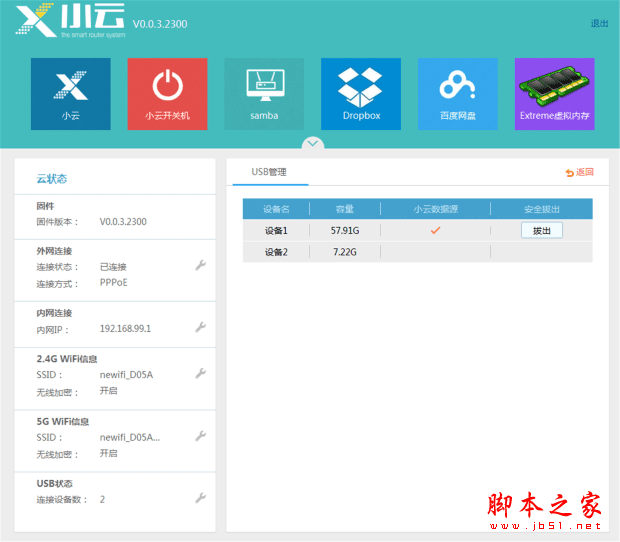The width and height of the screenshot is (620, 542).
Task: Click the 2.4G WiFi信息 heading
Action: 67,359
